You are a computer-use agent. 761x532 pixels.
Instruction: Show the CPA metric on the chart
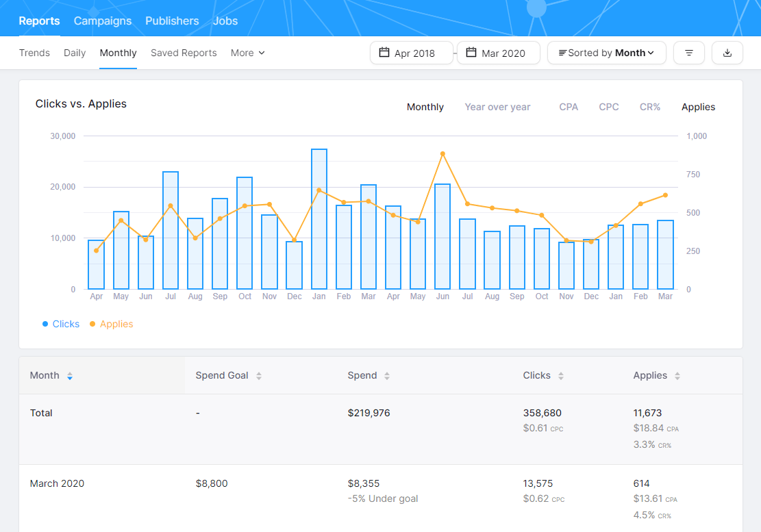569,107
